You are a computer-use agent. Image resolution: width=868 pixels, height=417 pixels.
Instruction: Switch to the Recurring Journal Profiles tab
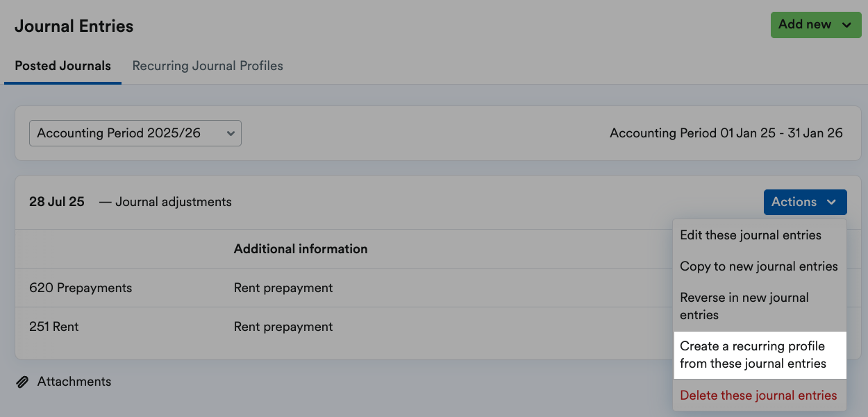[x=208, y=65]
